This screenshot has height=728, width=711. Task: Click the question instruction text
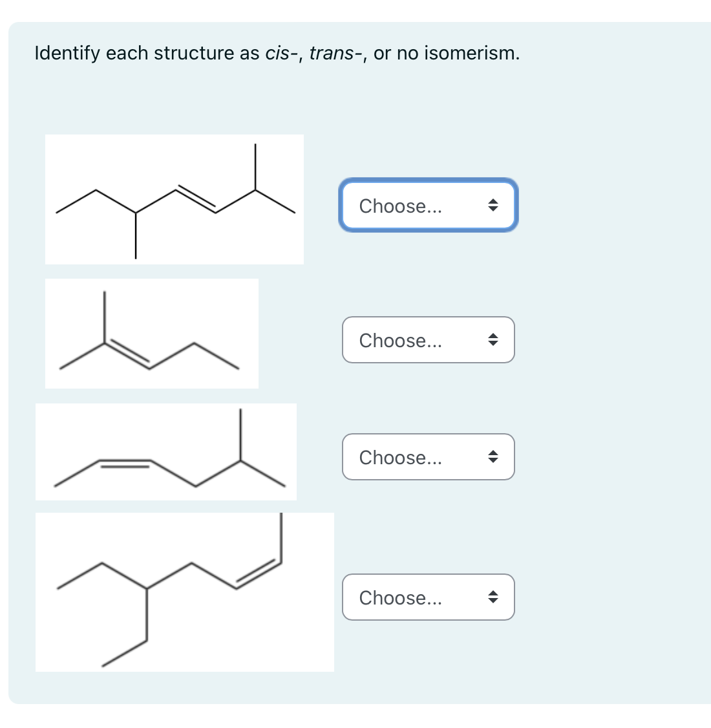click(277, 53)
